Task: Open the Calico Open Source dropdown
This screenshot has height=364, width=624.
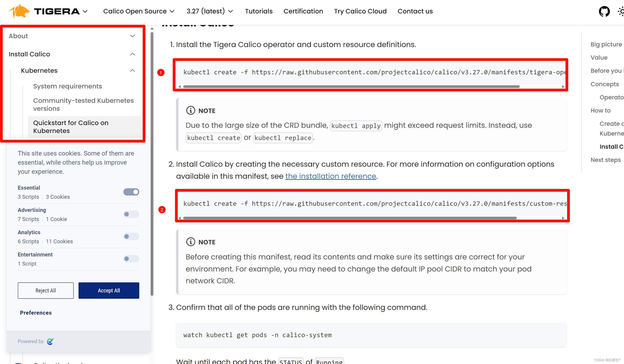Action: [x=139, y=11]
